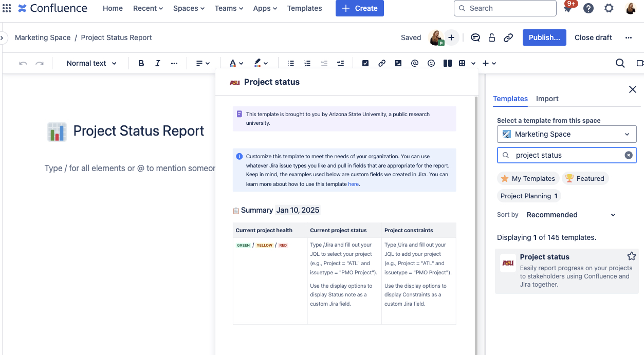Insert an @ mention
Screen dimensions: 644x355
pyautogui.click(x=415, y=63)
